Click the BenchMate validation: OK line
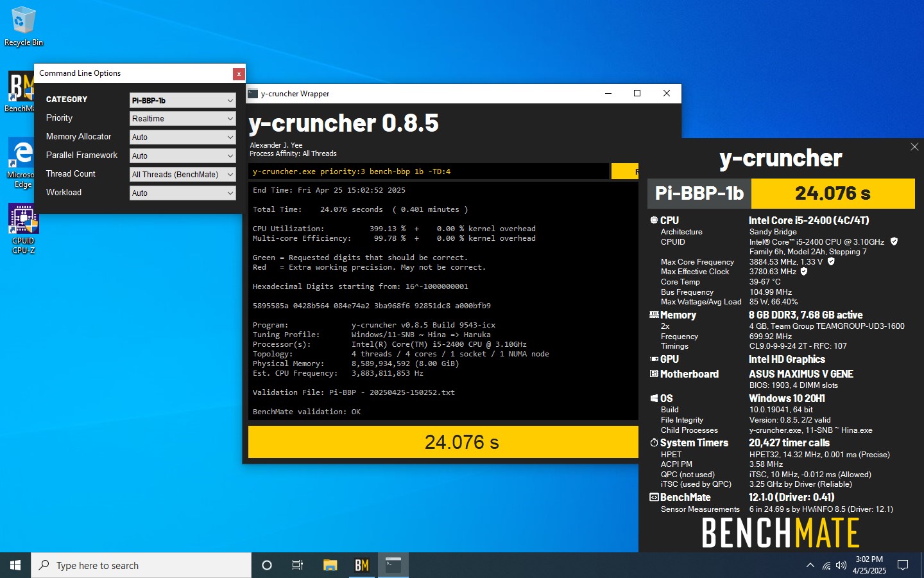The height and width of the screenshot is (578, 924). (307, 412)
